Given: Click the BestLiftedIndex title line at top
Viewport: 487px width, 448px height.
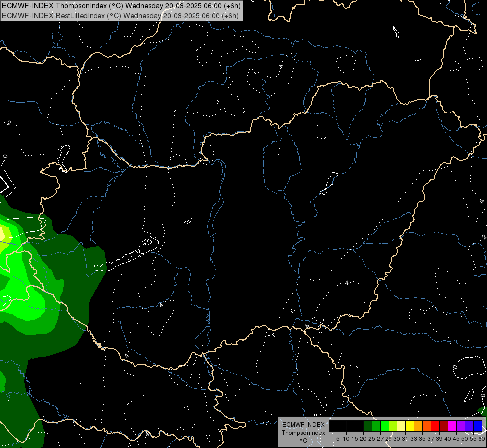Looking at the screenshot, I should tap(120, 15).
